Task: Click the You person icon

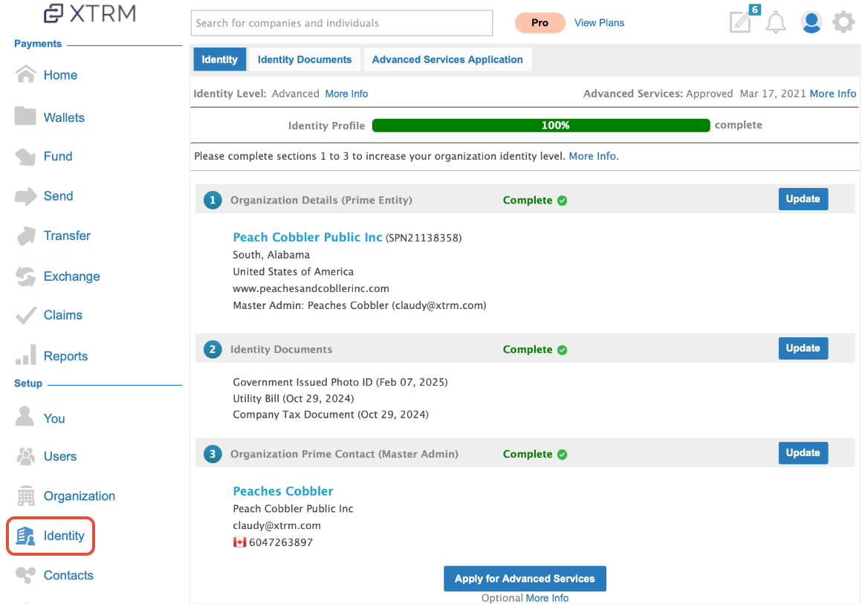Action: (25, 416)
